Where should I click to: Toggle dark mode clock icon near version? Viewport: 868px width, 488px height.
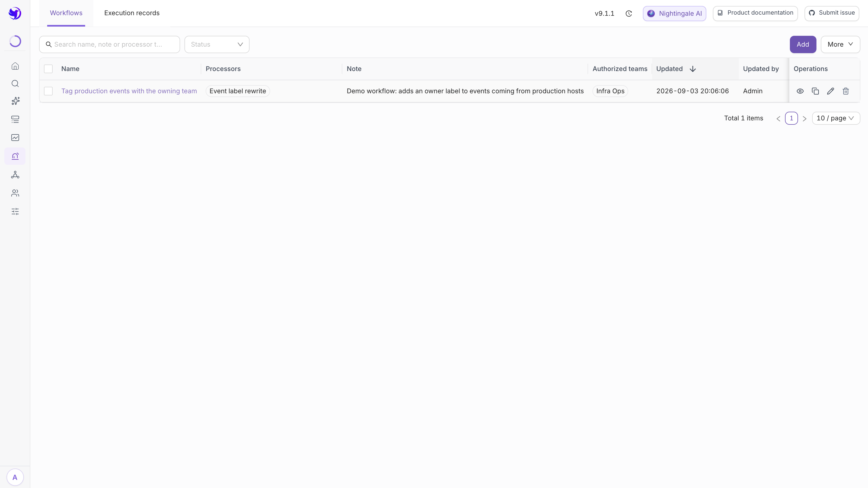(629, 14)
